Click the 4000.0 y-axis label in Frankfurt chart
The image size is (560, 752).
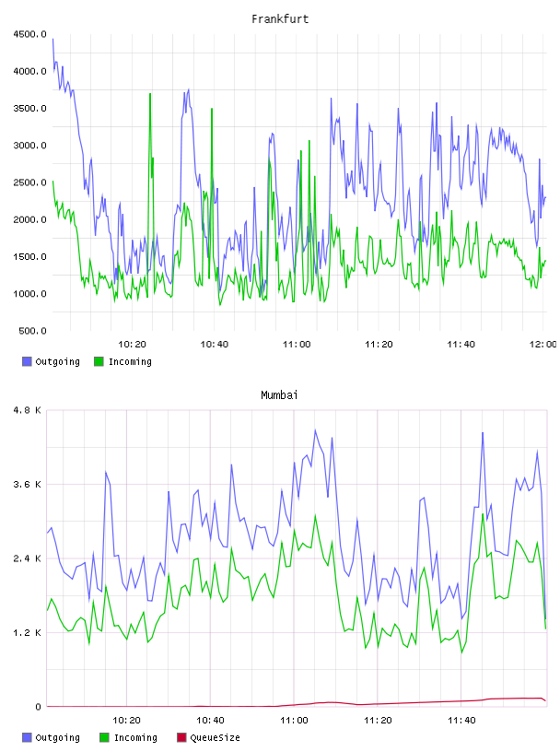pos(29,71)
